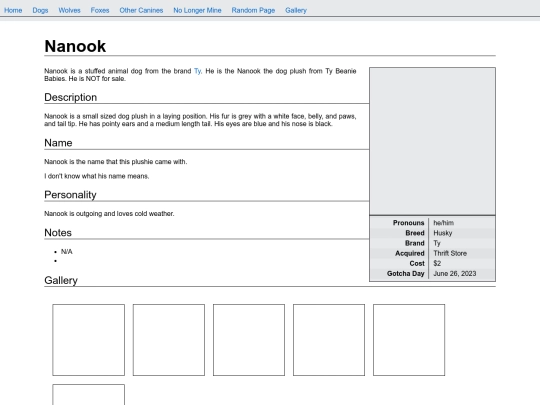The width and height of the screenshot is (540, 405).
Task: Open the first gallery thumbnail
Action: click(89, 340)
